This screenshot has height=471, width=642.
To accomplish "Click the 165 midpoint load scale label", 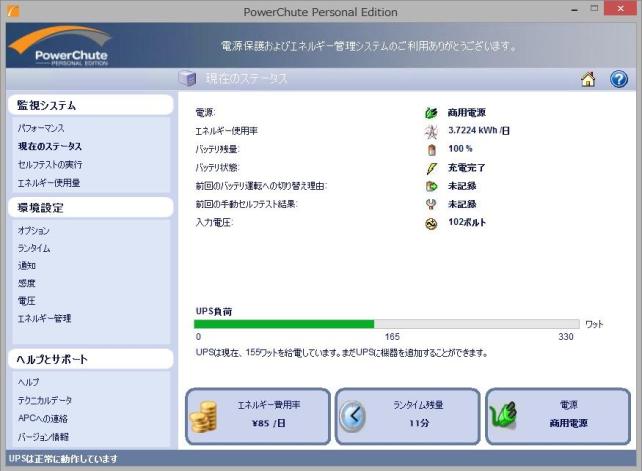I will coord(392,337).
